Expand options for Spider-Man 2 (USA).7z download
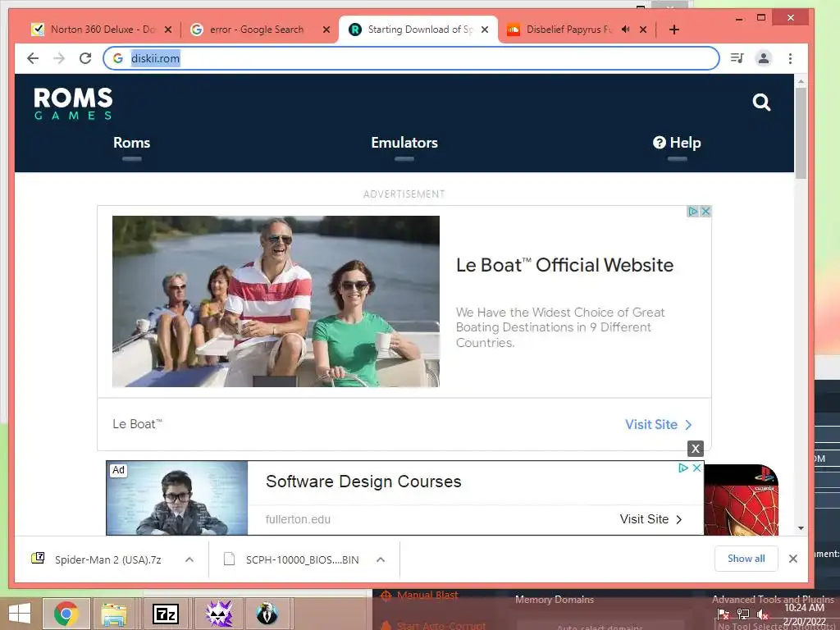This screenshot has height=630, width=840. click(x=189, y=559)
